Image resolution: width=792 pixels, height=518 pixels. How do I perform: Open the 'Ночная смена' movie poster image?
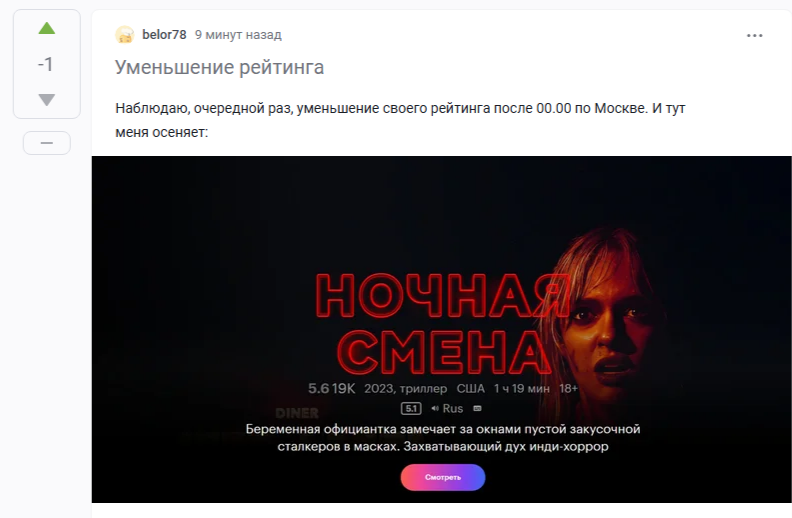pos(441,329)
